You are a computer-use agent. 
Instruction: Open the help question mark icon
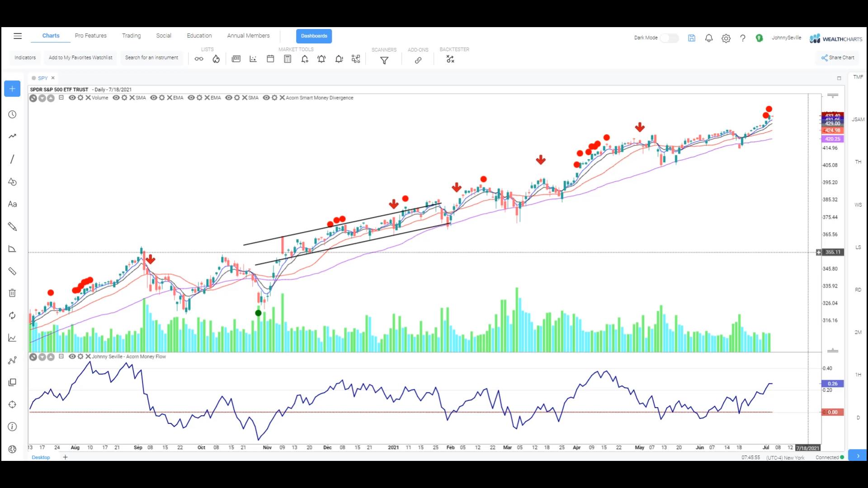click(743, 38)
